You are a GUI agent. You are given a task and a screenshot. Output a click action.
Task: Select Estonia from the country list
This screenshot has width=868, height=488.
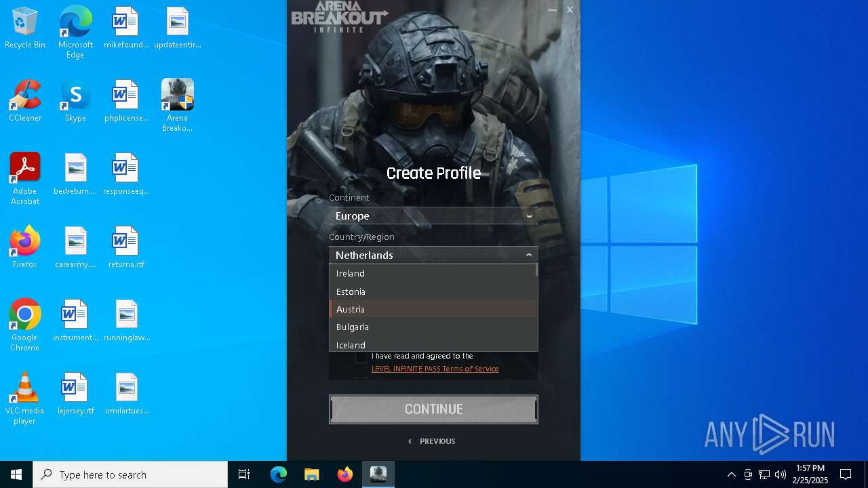click(432, 291)
